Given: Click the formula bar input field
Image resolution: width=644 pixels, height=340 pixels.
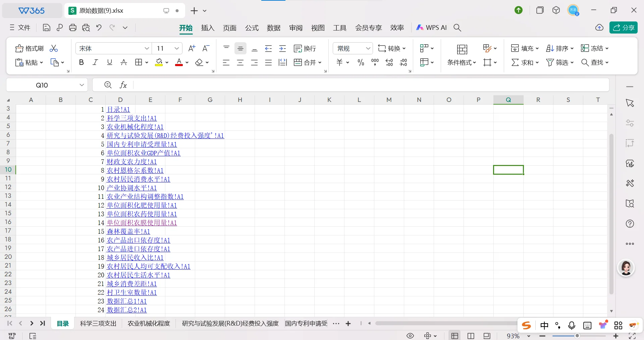Looking at the screenshot, I should pyautogui.click(x=371, y=85).
